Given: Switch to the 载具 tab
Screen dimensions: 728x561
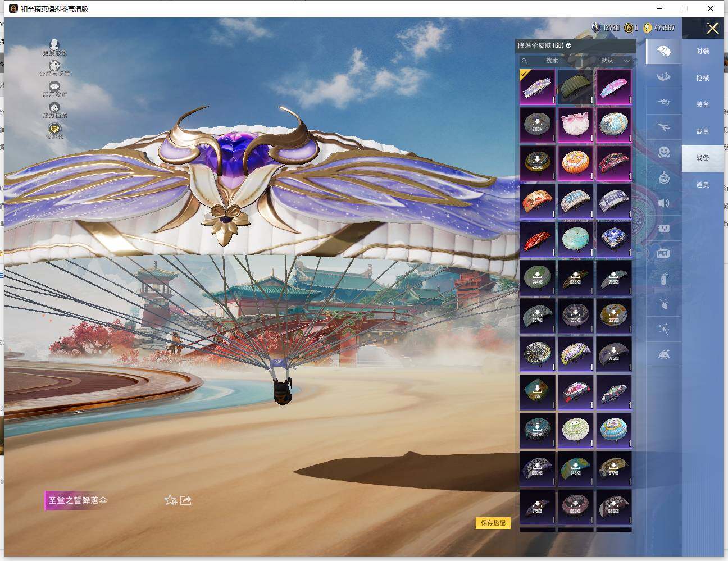Looking at the screenshot, I should click(702, 131).
